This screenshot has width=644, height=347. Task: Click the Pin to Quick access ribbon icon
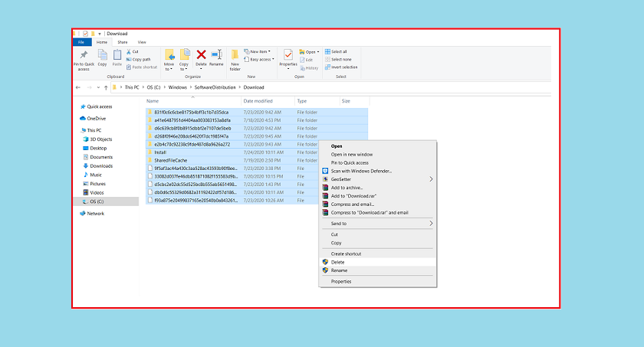click(84, 55)
